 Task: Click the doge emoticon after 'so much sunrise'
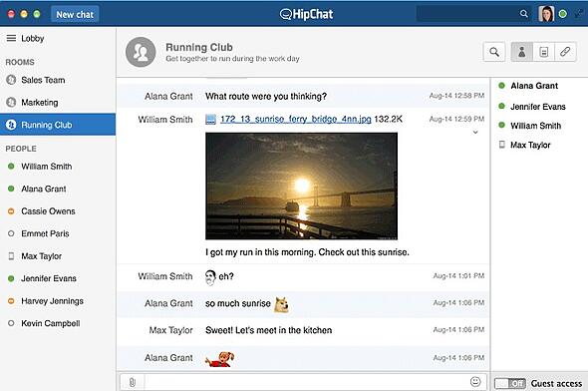(282, 304)
